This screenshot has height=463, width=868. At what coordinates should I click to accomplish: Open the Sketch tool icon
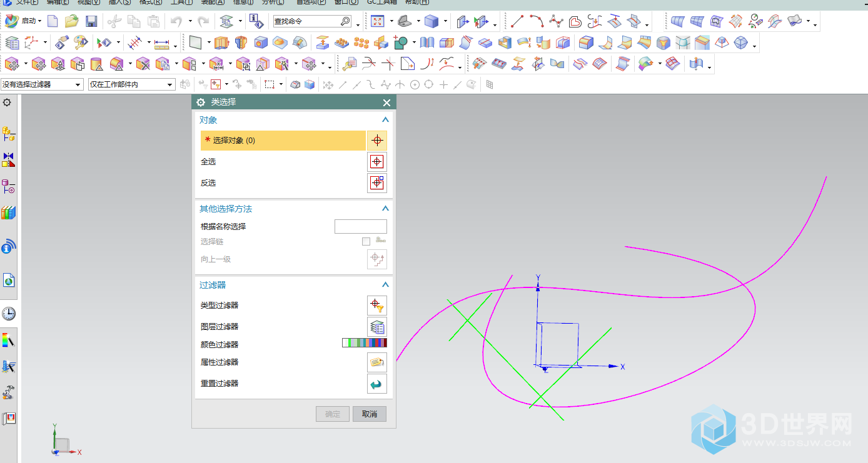click(x=196, y=42)
